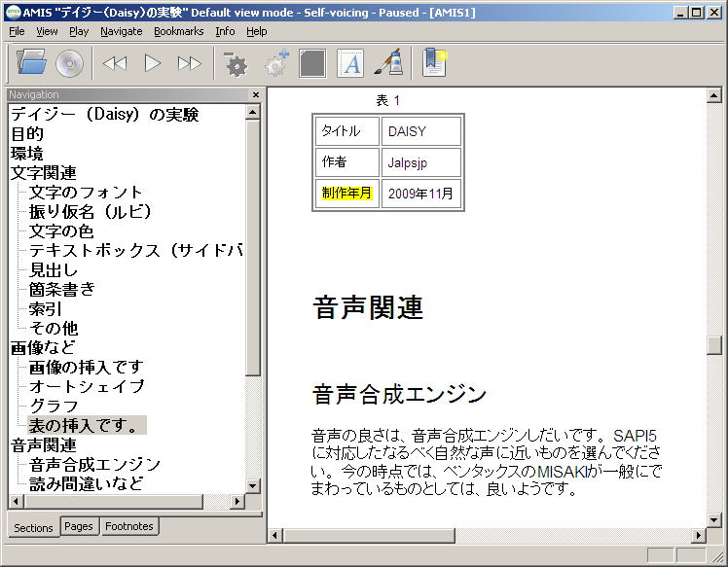Click the 音声合成エンジン heading in the document

coord(399,394)
